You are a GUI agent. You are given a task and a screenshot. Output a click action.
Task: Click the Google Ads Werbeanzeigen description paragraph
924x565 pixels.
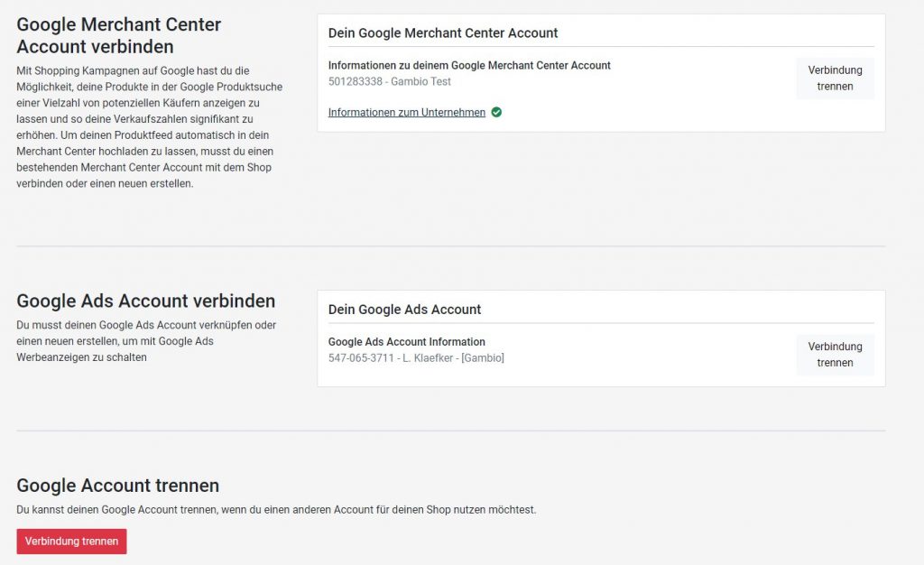(x=146, y=341)
